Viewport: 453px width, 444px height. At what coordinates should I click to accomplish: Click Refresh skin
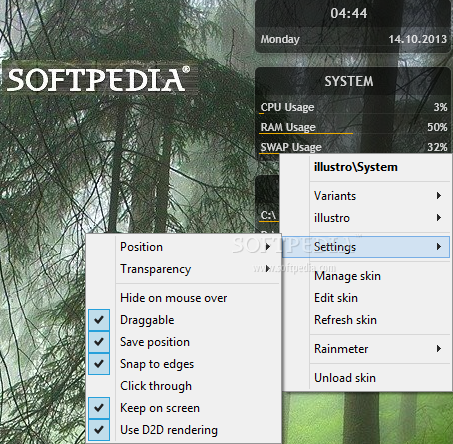point(366,320)
